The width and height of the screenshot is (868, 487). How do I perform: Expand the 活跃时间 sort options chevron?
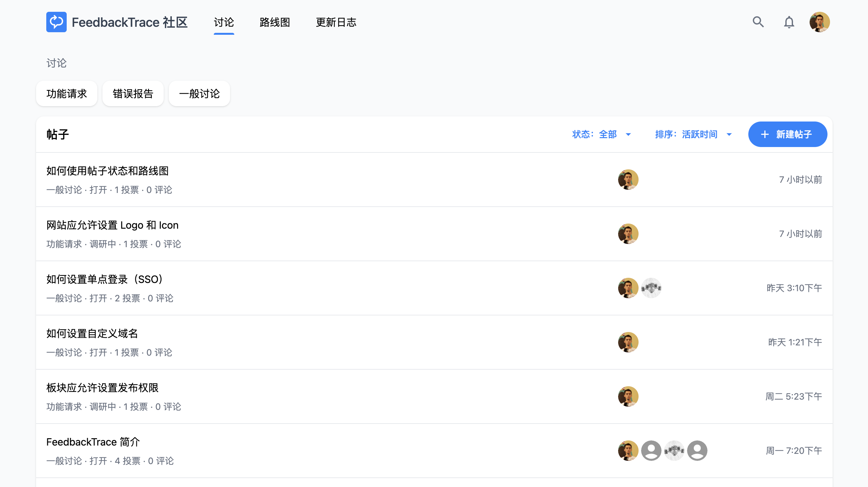[729, 134]
